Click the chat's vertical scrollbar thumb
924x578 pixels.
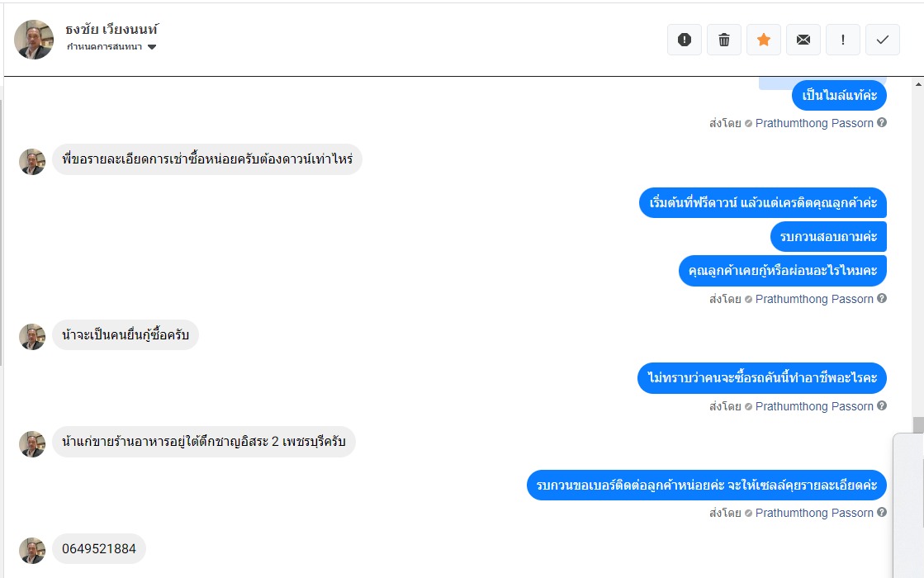tap(918, 424)
